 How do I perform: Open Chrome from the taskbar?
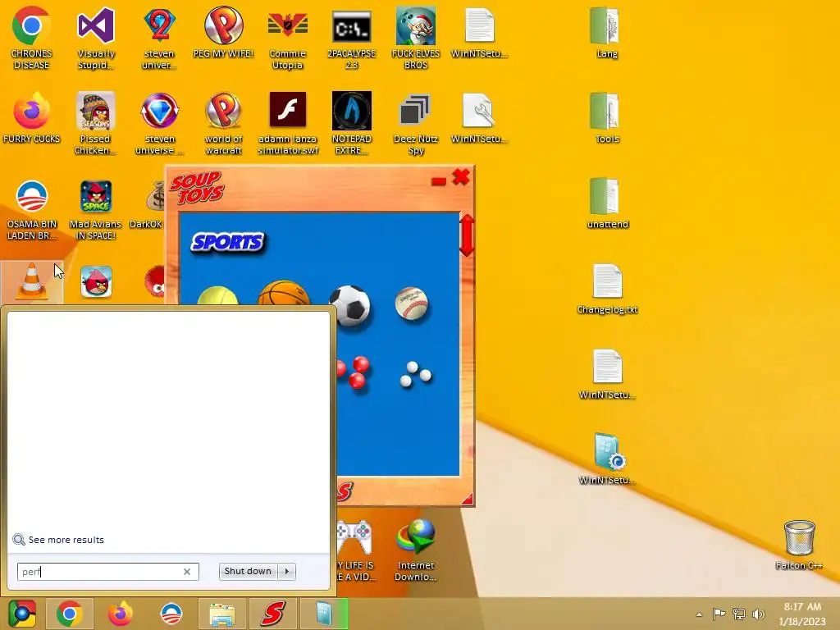pos(70,614)
